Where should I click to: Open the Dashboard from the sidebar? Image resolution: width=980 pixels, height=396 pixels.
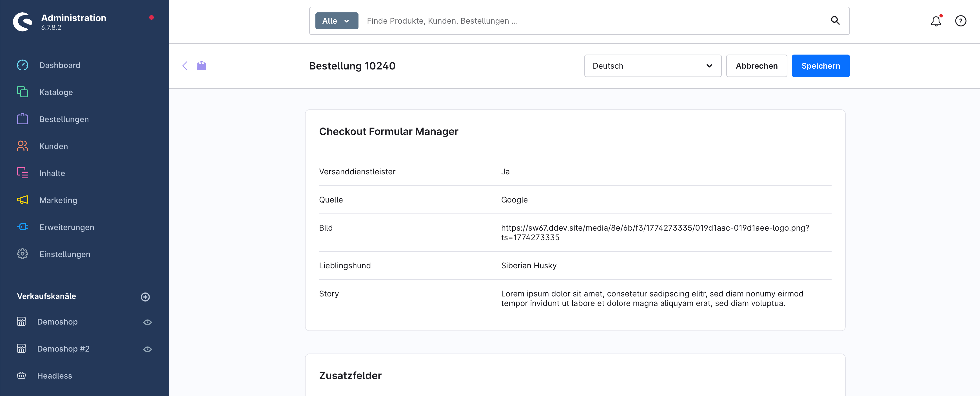[x=60, y=65]
